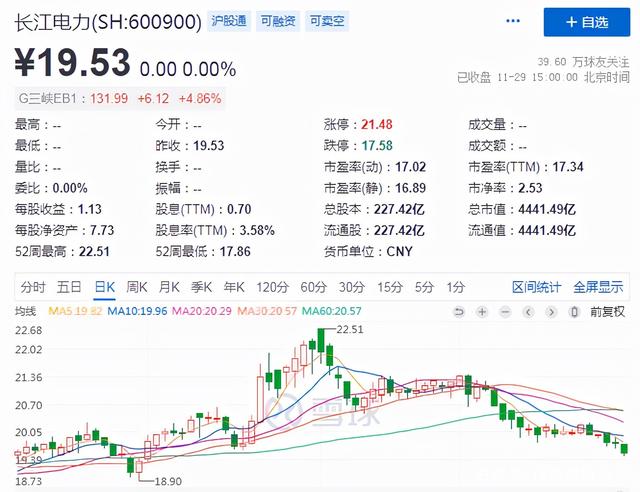Select the 季K quarterly candlestick tab
Screen dimensions: 640x492
coord(202,287)
